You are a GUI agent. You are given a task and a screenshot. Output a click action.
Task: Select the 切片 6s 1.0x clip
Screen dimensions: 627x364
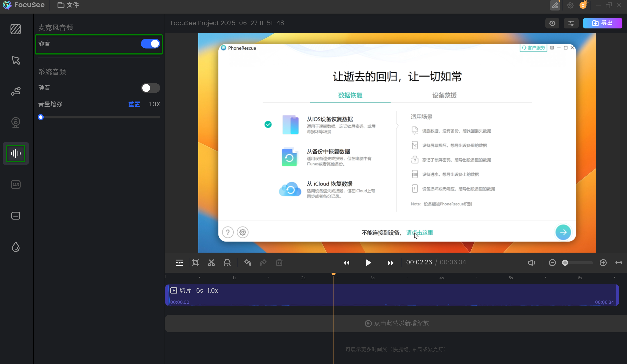point(392,295)
